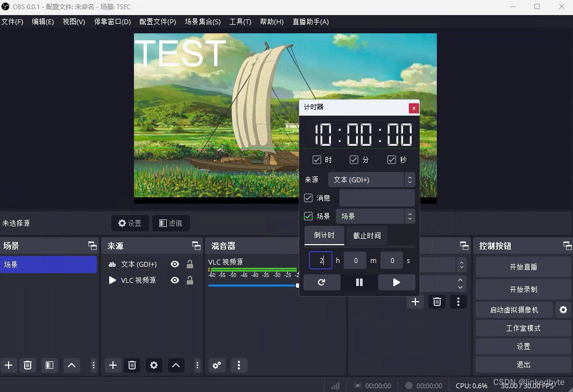Image resolution: width=573 pixels, height=392 pixels.
Task: Delete selected scene with trash icon
Action: (28, 365)
